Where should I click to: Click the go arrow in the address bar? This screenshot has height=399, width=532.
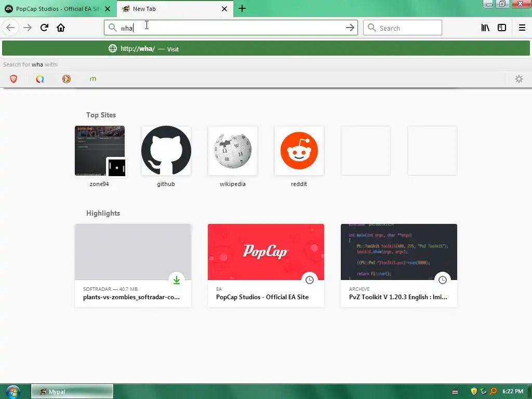350,28
